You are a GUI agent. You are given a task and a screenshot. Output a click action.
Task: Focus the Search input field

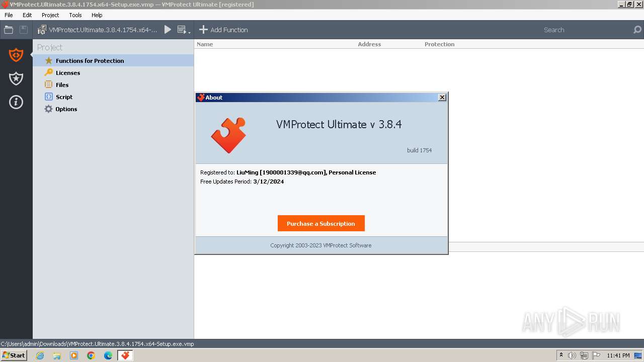tap(586, 30)
